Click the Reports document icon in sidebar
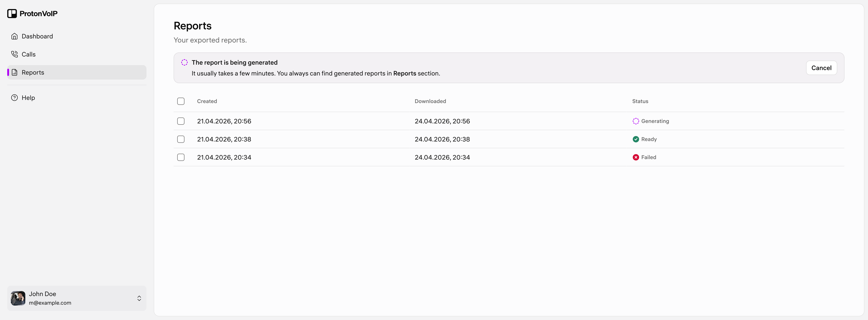 (14, 72)
